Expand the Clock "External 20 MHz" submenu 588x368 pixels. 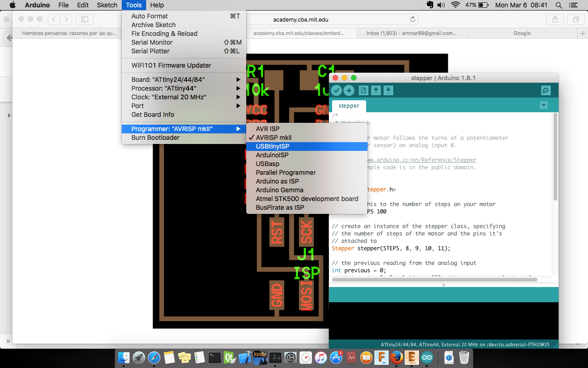tap(184, 97)
